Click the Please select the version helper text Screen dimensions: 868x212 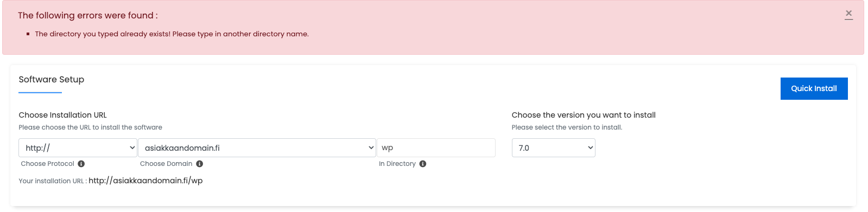tap(567, 127)
